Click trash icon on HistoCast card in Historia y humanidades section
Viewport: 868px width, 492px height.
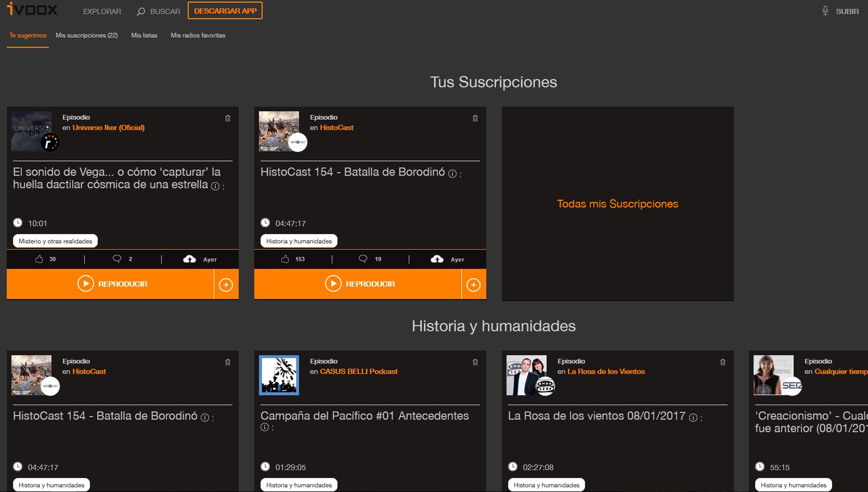pyautogui.click(x=228, y=362)
